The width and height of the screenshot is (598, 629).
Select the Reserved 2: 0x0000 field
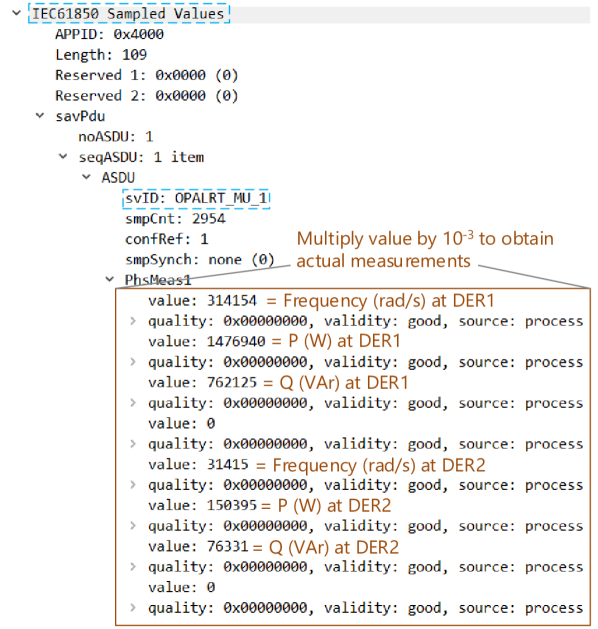pos(147,96)
